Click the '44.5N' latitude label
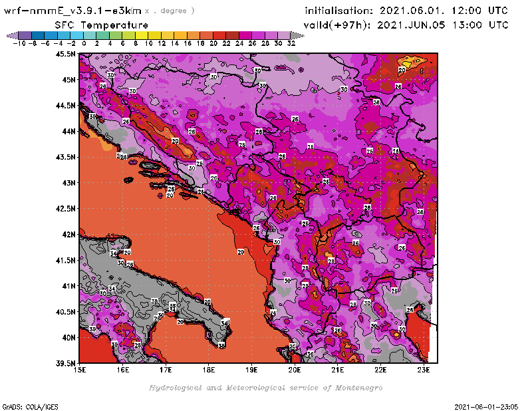The width and height of the screenshot is (532, 411). tap(65, 106)
